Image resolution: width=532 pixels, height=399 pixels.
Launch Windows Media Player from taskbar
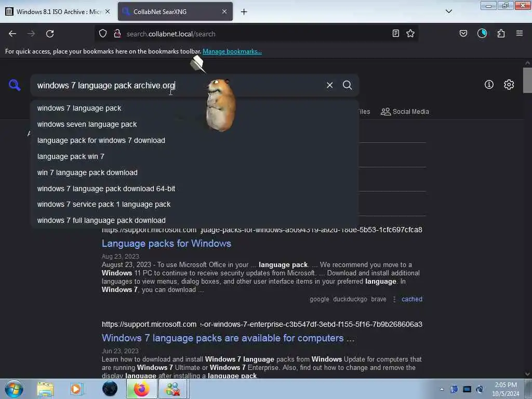pyautogui.click(x=76, y=389)
